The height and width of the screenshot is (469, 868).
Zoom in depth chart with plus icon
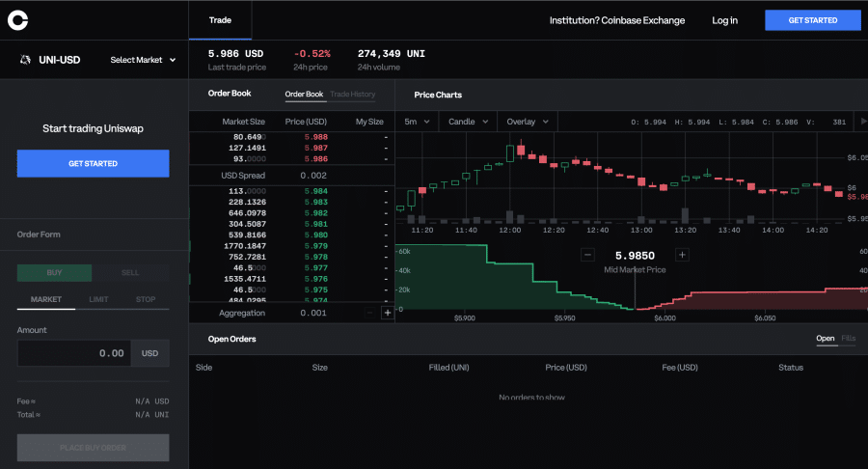point(682,255)
